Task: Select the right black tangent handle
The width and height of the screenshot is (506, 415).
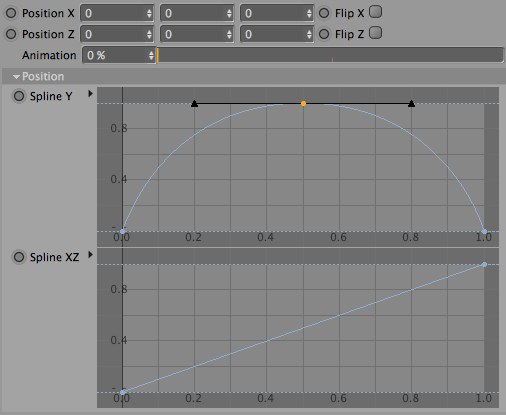Action: [x=412, y=104]
